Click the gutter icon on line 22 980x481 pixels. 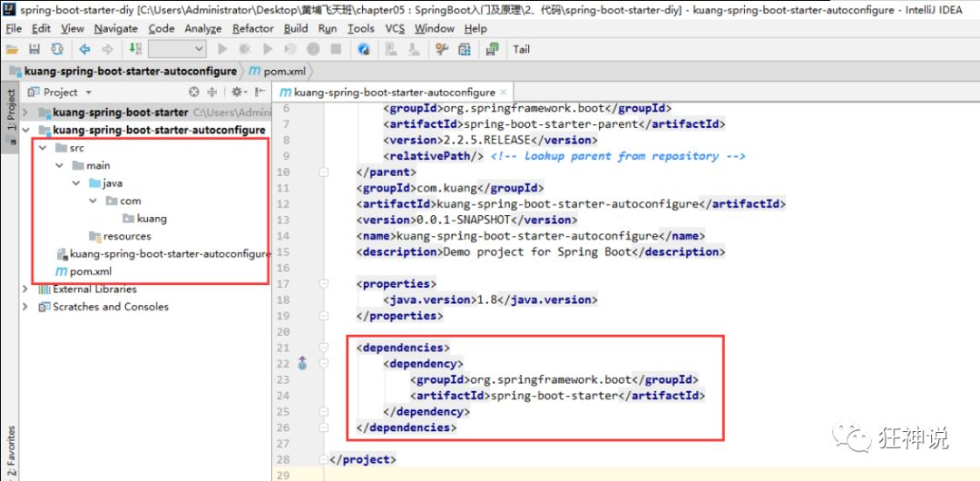click(302, 363)
